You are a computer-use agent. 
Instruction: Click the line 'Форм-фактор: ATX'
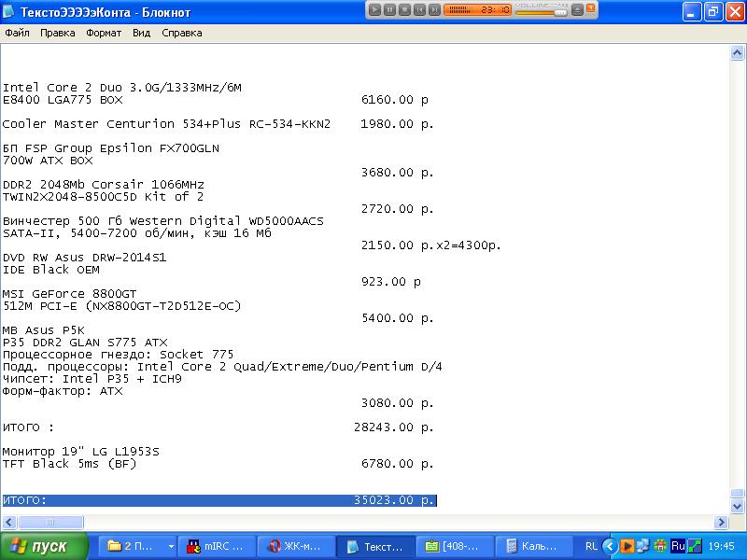[63, 391]
